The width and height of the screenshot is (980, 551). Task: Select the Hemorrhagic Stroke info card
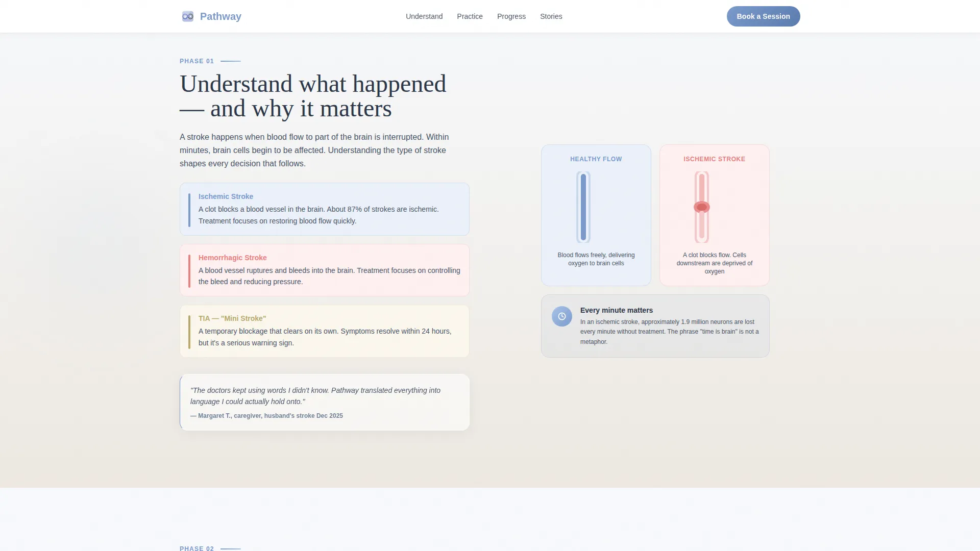325,270
